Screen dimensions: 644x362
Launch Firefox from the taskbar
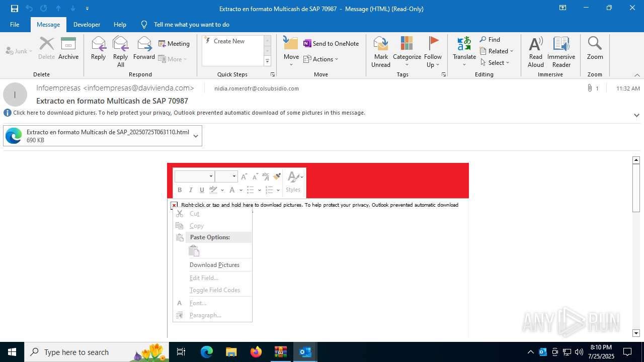click(256, 352)
